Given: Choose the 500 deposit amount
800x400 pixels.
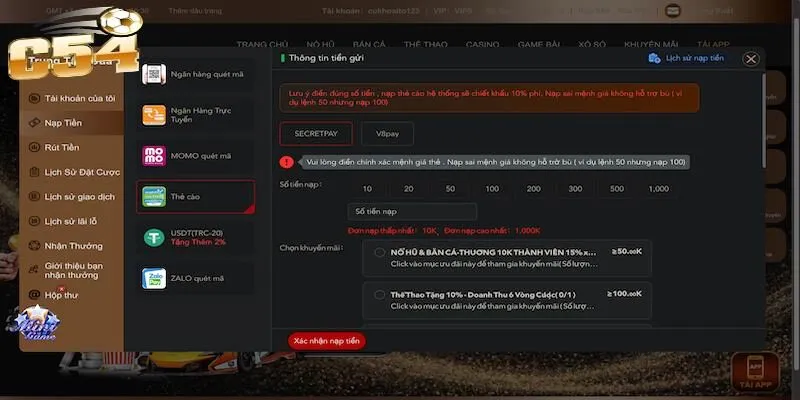Looking at the screenshot, I should tap(616, 189).
